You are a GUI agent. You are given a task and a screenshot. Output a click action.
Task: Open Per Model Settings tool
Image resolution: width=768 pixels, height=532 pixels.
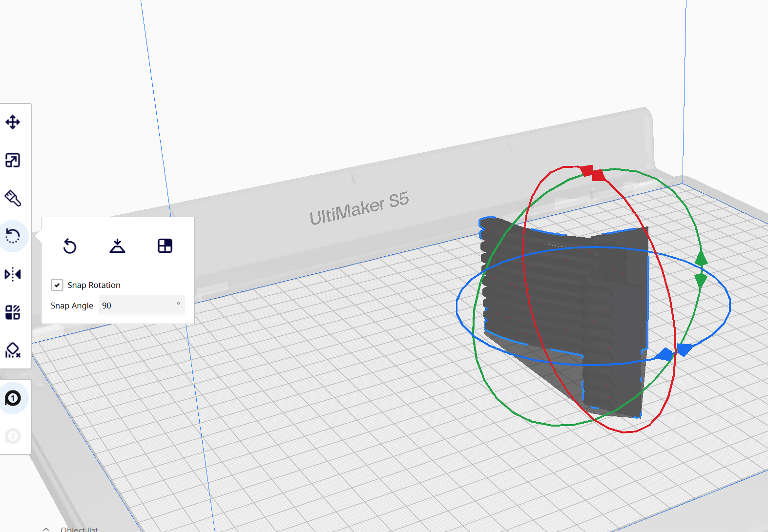pyautogui.click(x=13, y=312)
